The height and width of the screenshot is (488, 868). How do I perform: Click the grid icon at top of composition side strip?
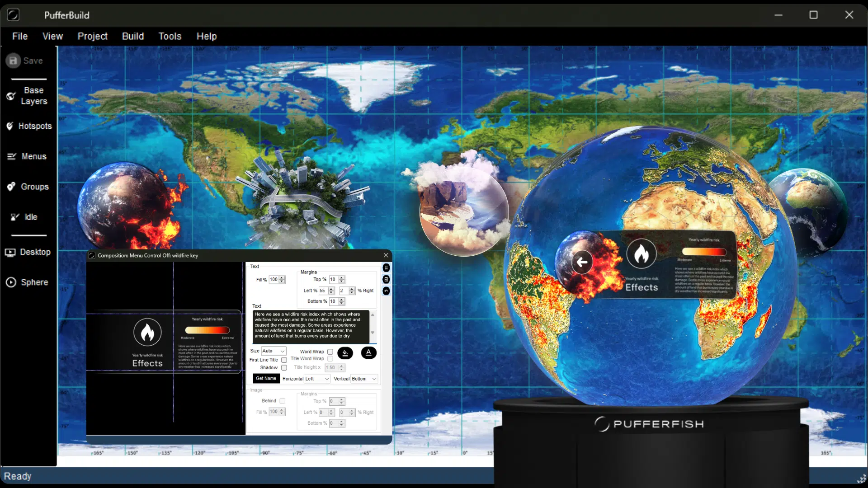[x=386, y=268]
